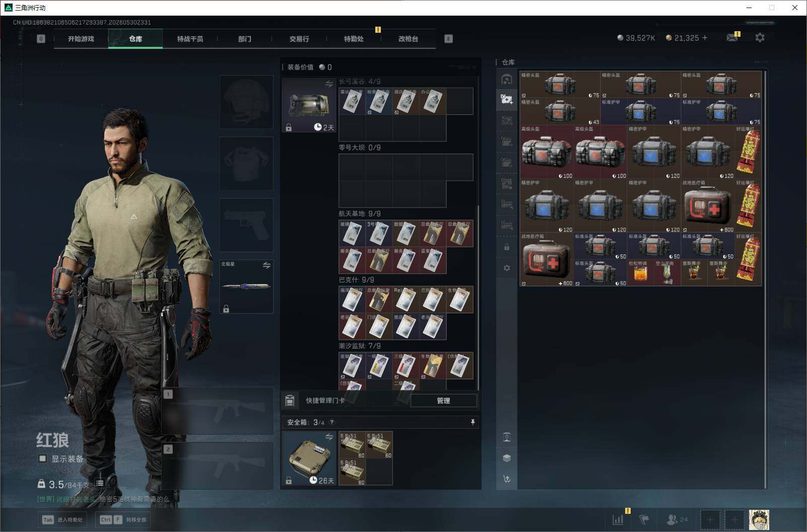This screenshot has height=532, width=807.
Task: Select the gold 生物 key card in 潮汐监狱
Action: click(x=433, y=365)
